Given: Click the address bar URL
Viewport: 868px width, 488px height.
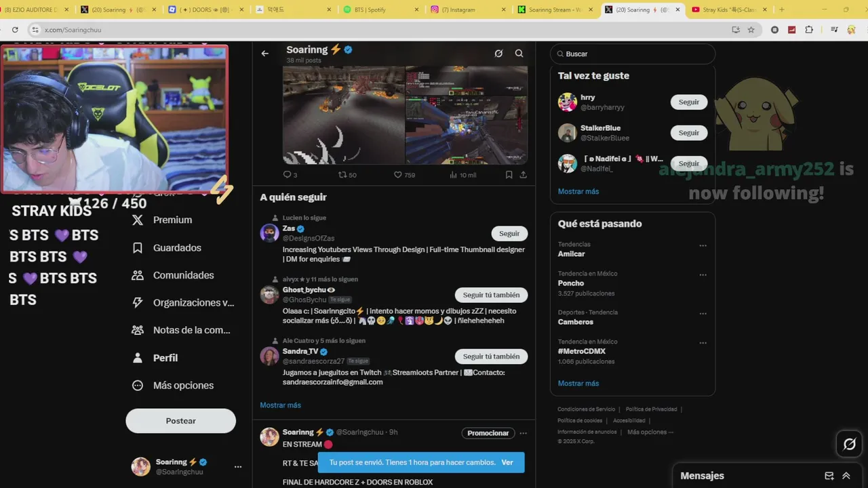Looking at the screenshot, I should coord(73,30).
